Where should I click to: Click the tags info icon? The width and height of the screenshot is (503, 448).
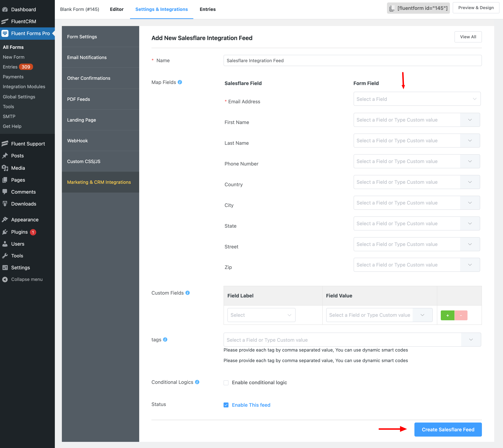[165, 339]
